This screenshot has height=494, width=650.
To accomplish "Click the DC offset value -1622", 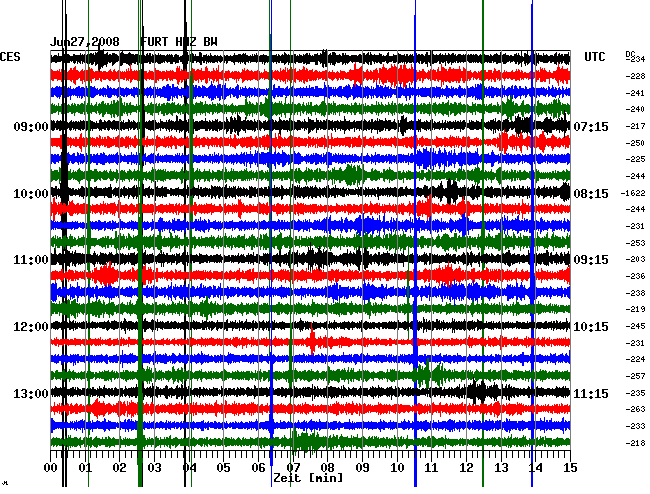I will coord(633,193).
